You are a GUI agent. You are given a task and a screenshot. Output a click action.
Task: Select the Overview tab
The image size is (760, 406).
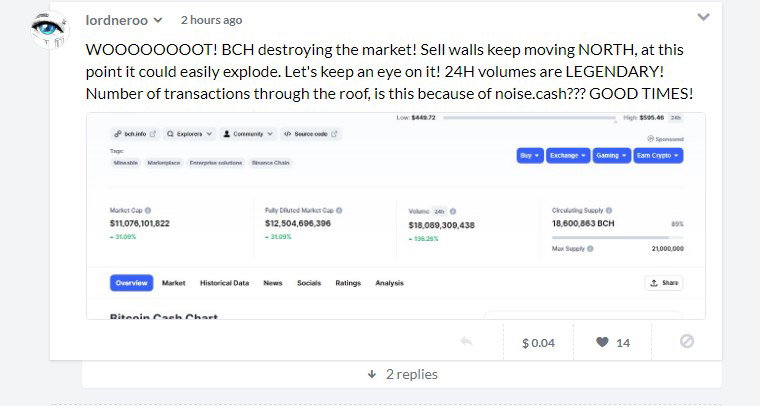[x=131, y=283]
